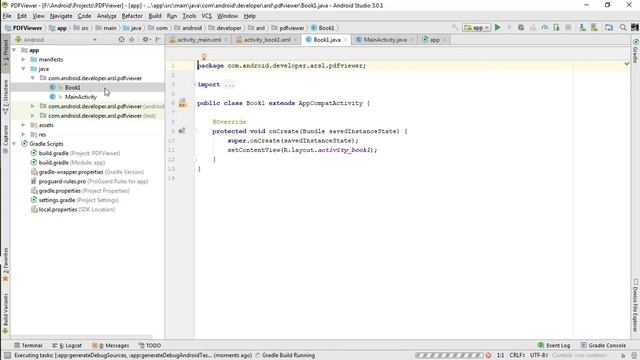Collapse the app module node
The height and width of the screenshot is (360, 640).
click(15, 50)
